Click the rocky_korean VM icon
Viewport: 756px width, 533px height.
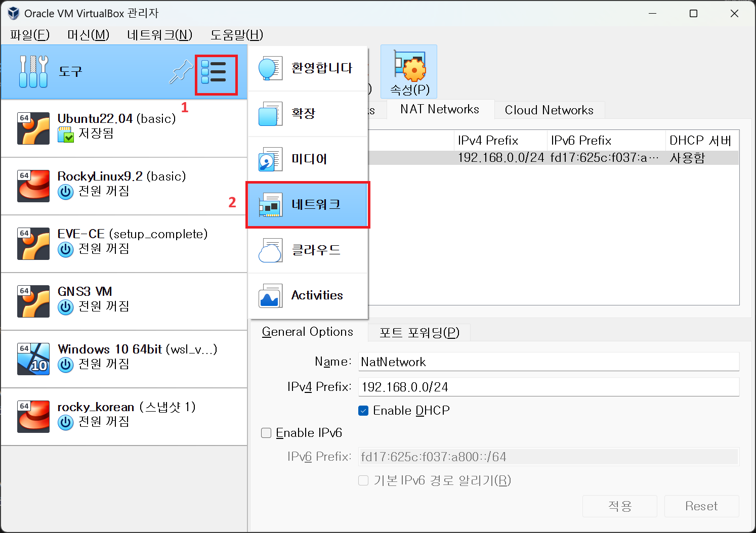point(33,417)
